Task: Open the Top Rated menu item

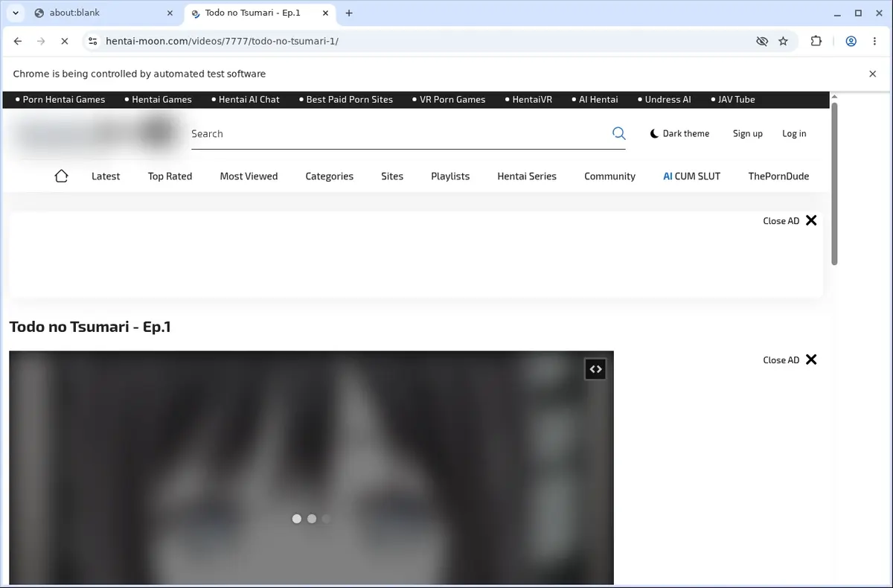Action: [x=170, y=176]
